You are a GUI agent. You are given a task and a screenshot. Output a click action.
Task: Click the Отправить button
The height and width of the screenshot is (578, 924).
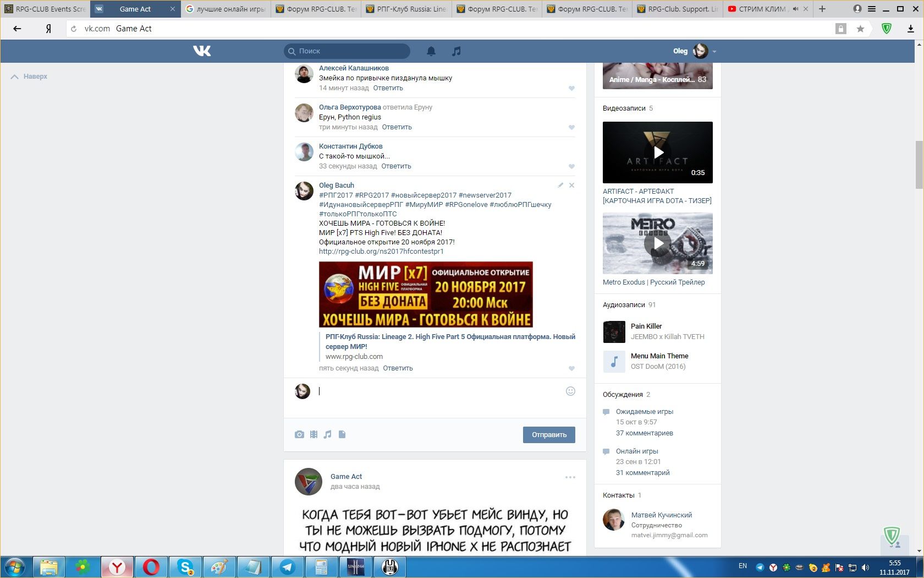pyautogui.click(x=549, y=435)
